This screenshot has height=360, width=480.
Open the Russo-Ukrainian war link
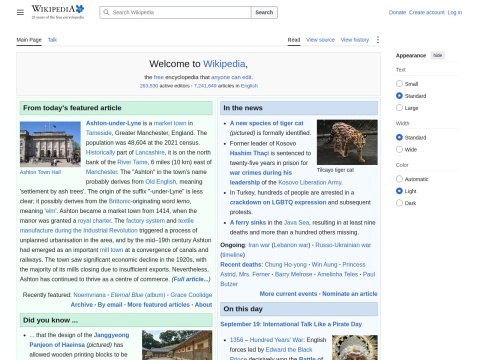click(x=343, y=245)
